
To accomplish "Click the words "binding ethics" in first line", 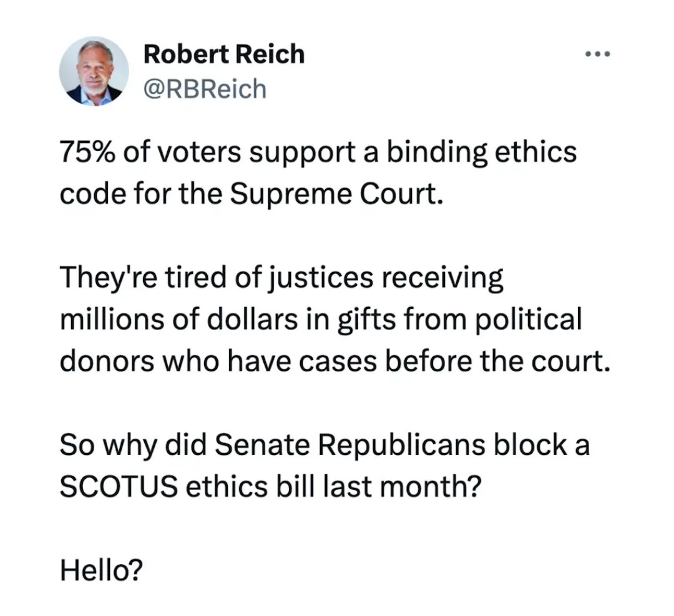I will (481, 153).
